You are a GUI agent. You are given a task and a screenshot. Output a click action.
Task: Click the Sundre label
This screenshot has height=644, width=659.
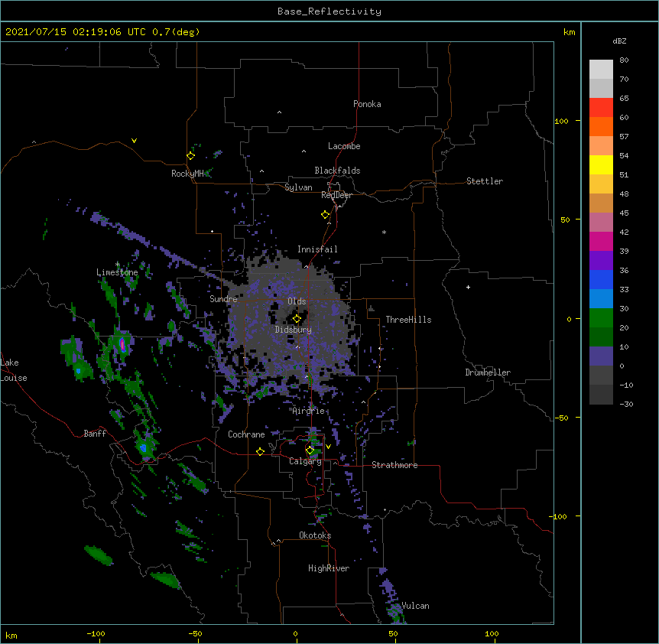coord(223,299)
